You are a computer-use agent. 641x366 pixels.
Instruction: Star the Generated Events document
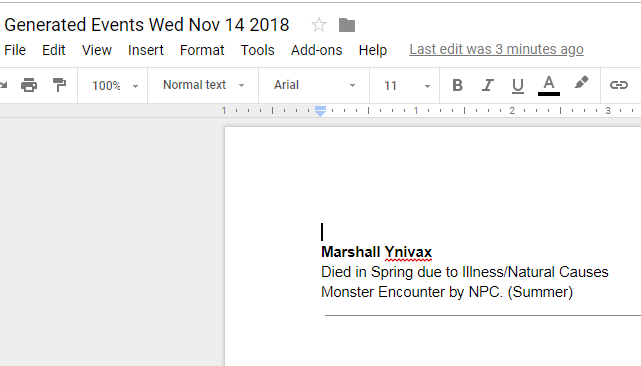pyautogui.click(x=318, y=25)
